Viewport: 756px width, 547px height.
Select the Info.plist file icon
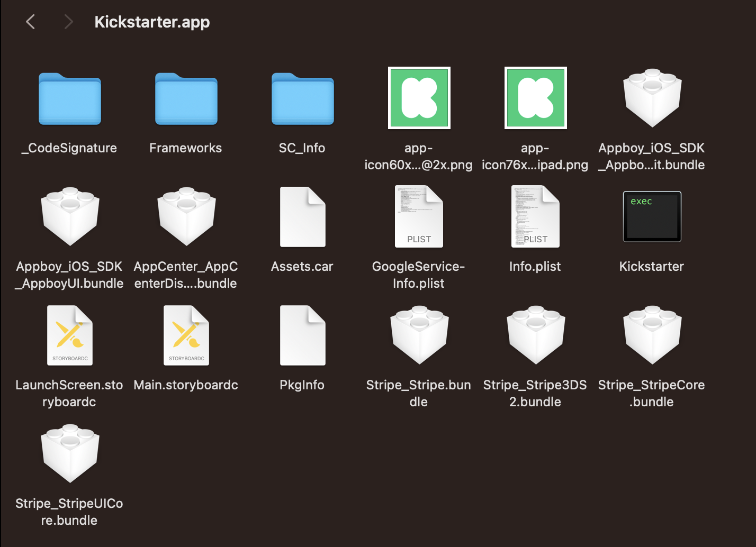click(x=536, y=216)
